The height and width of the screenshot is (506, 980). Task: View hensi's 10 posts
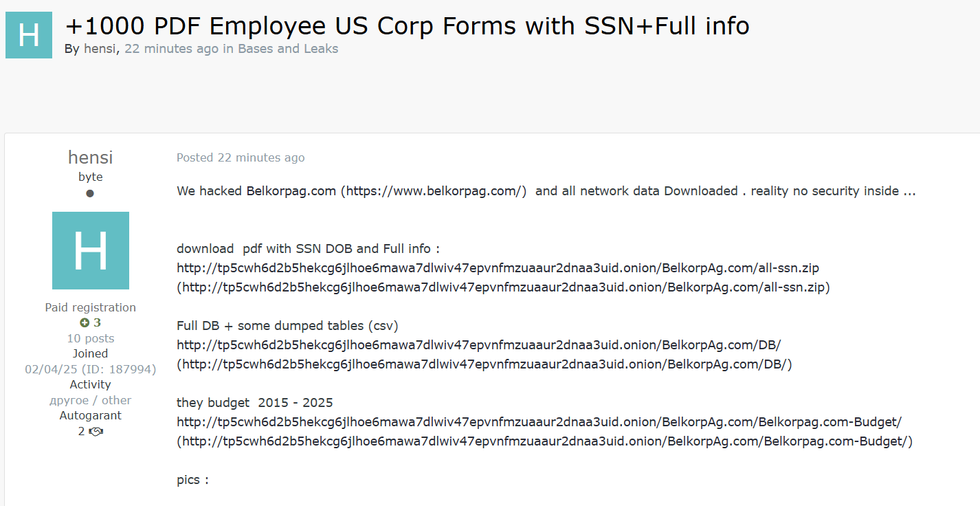(90, 338)
